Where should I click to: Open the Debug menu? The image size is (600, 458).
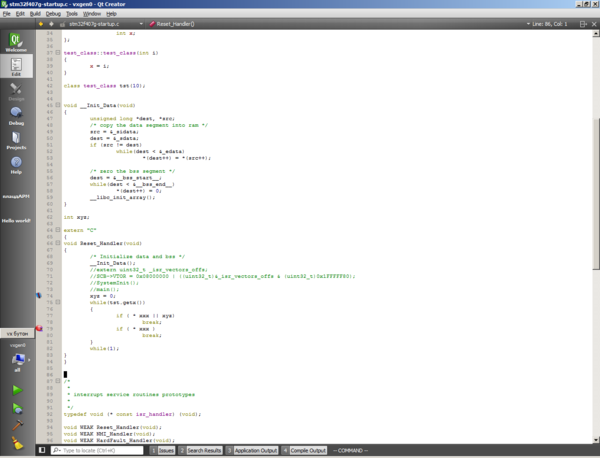[53, 14]
